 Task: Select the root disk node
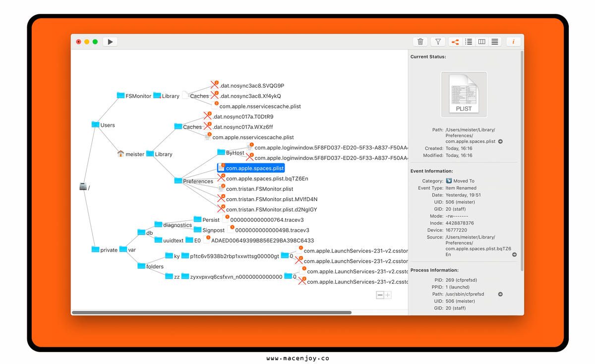[85, 187]
